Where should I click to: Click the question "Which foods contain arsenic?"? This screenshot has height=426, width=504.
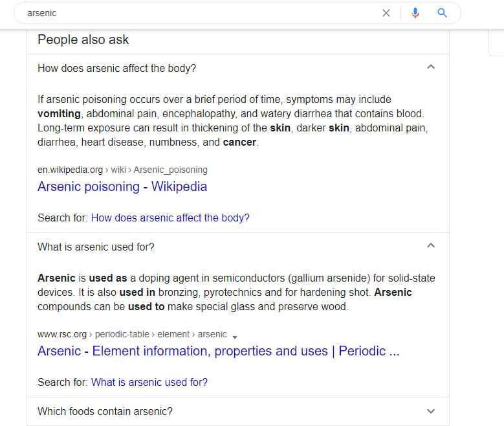(105, 411)
